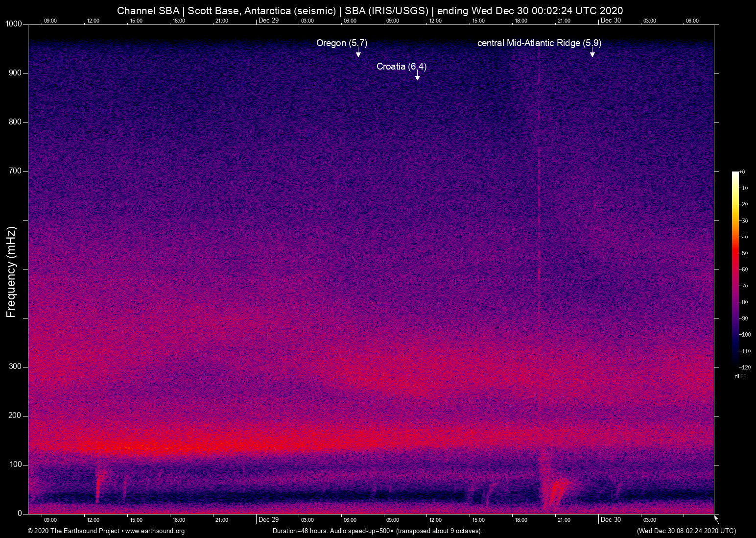Image resolution: width=756 pixels, height=538 pixels.
Task: Click the last "06:00" on the top time axis
Action: point(692,21)
